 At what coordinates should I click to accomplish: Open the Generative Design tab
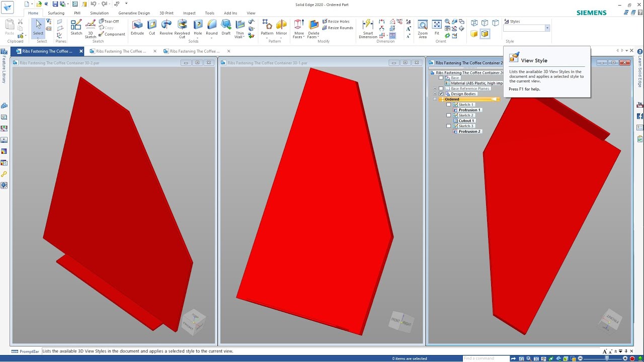pyautogui.click(x=134, y=13)
